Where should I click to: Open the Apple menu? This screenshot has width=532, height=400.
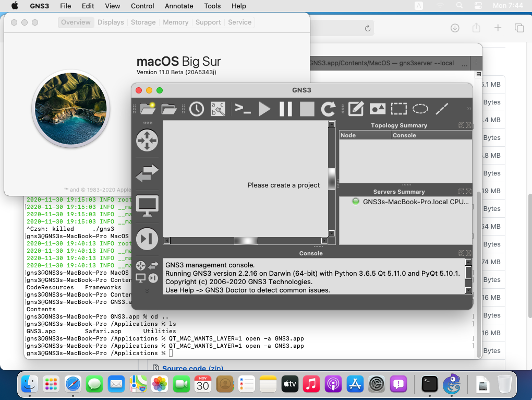[x=15, y=6]
